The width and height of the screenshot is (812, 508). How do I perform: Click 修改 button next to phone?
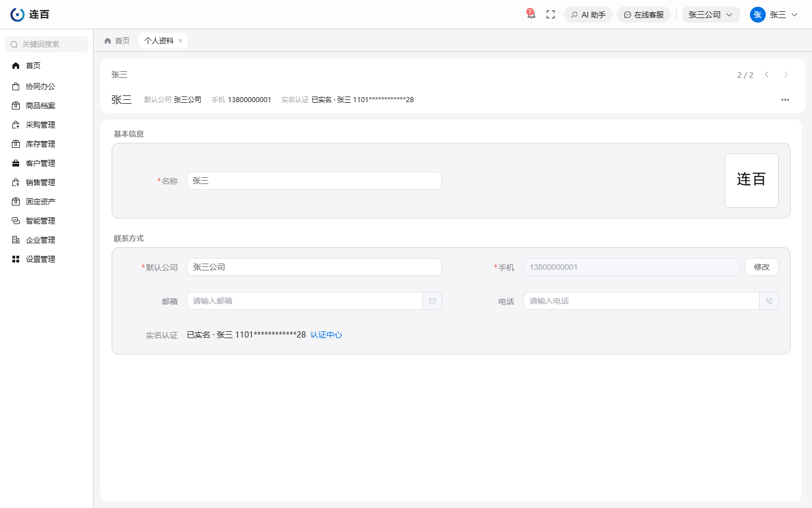point(762,267)
